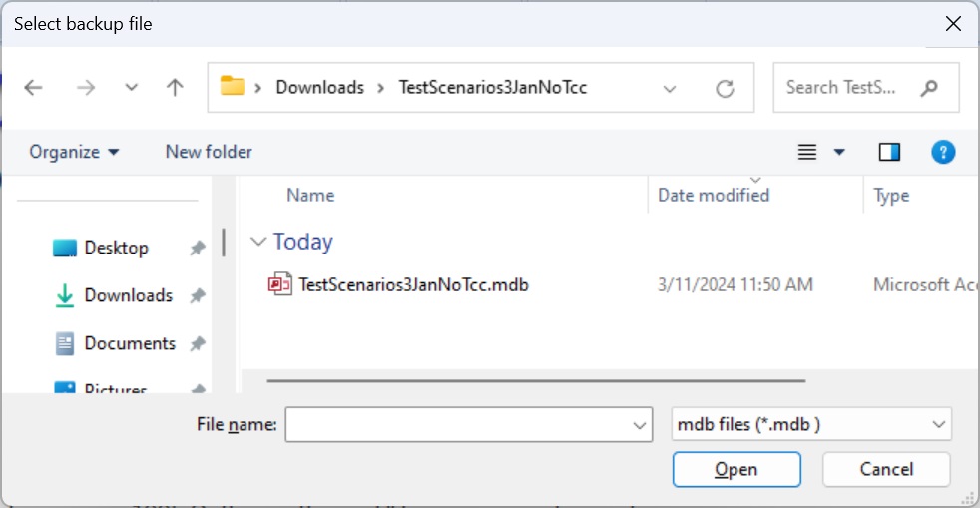The width and height of the screenshot is (980, 508).
Task: Sort by Date modified column
Action: tap(714, 195)
